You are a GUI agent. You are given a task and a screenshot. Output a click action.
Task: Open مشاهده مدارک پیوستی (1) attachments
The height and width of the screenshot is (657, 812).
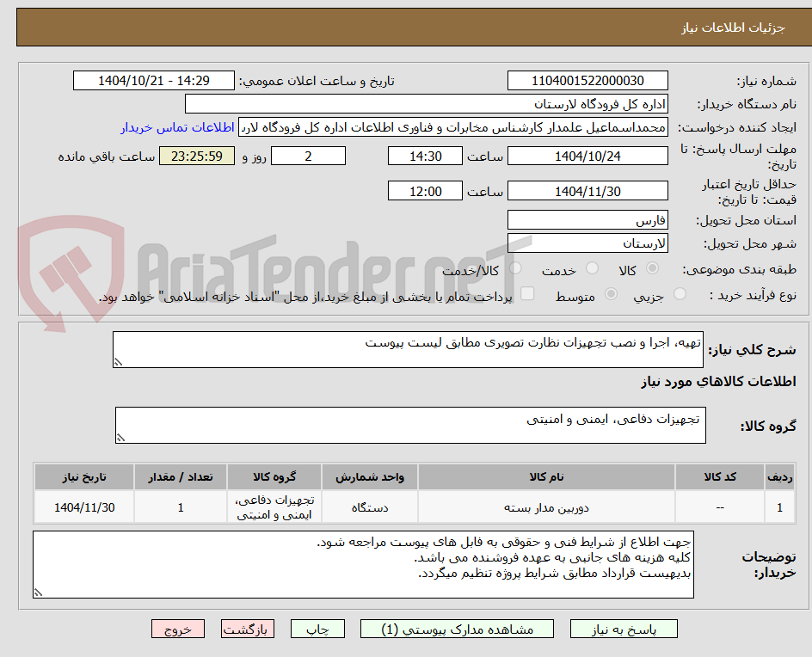coord(457,629)
